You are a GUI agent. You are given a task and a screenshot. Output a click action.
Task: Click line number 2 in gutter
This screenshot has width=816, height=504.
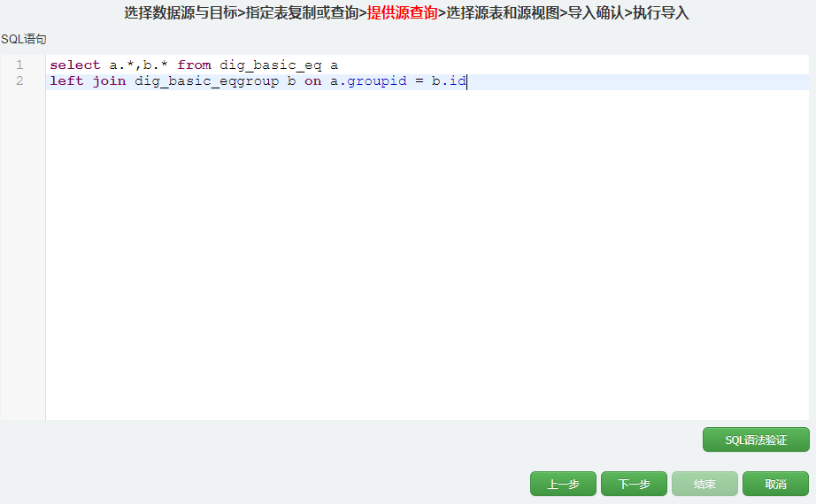point(19,80)
